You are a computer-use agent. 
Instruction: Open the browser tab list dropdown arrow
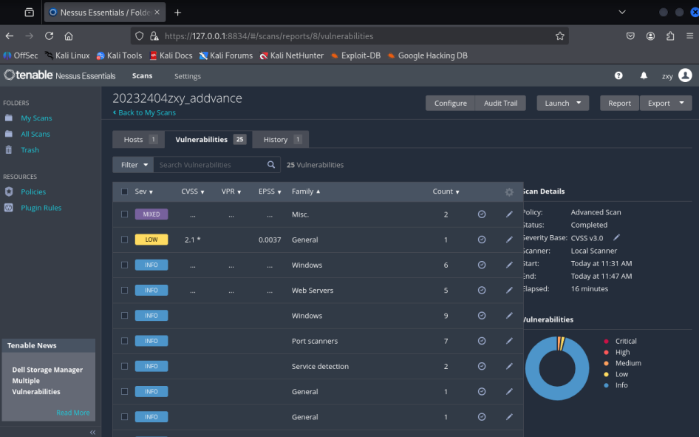622,12
